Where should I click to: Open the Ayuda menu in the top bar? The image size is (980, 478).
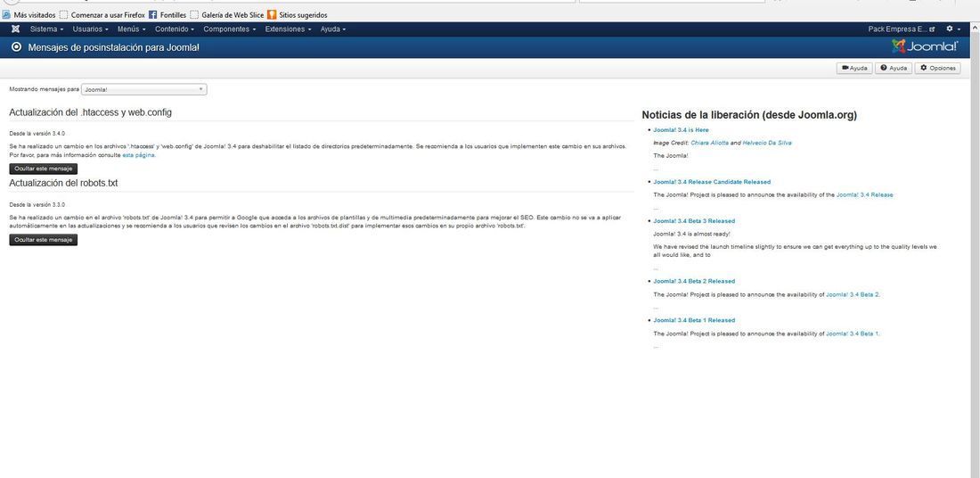[x=332, y=29]
